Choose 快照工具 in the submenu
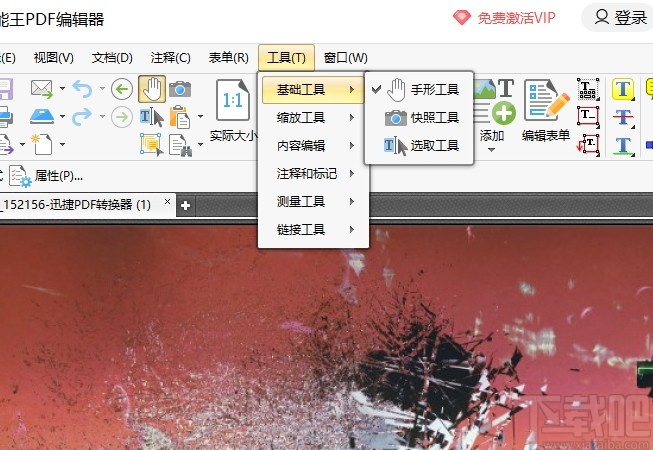This screenshot has width=653, height=450. 419,118
